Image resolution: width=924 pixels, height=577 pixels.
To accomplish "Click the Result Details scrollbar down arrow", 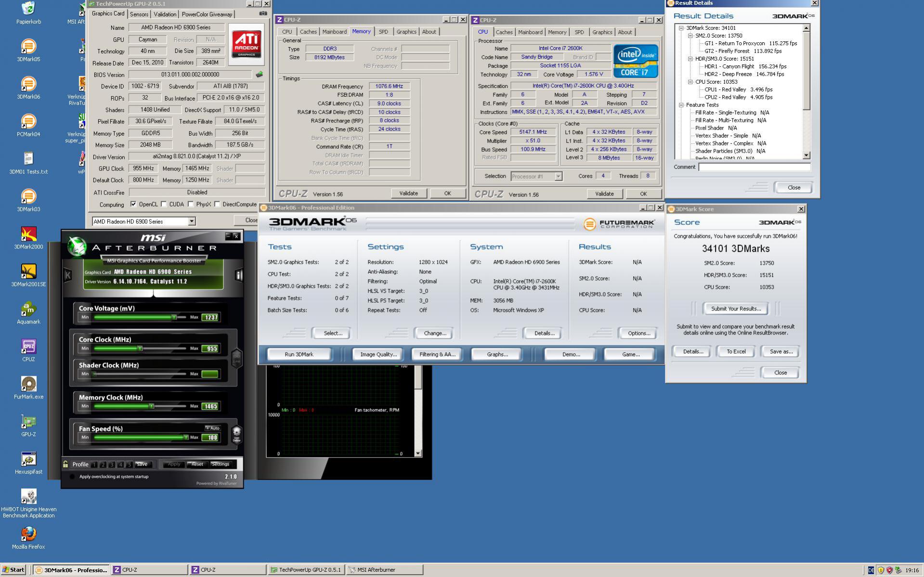I will (x=807, y=155).
